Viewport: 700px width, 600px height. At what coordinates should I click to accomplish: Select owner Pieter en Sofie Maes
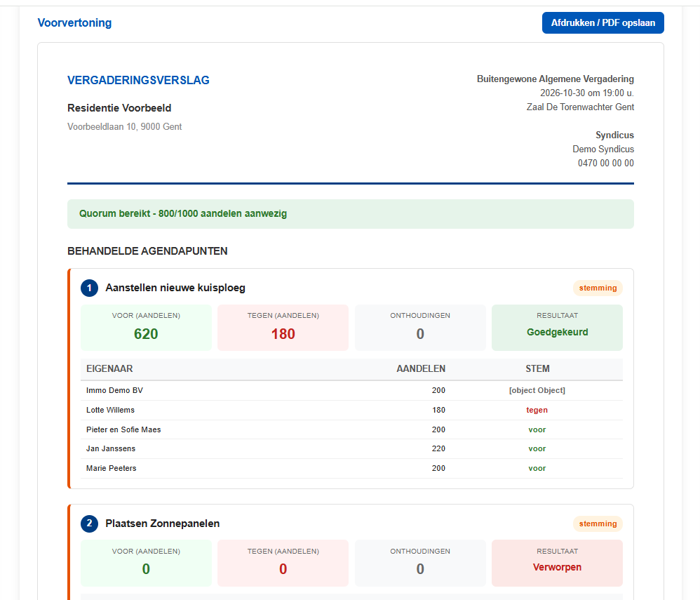(x=123, y=429)
